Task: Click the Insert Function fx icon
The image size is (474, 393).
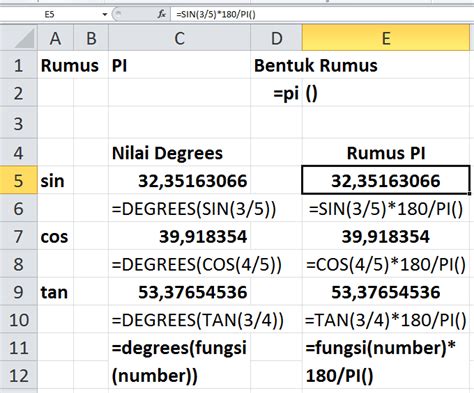Action: click(x=162, y=14)
